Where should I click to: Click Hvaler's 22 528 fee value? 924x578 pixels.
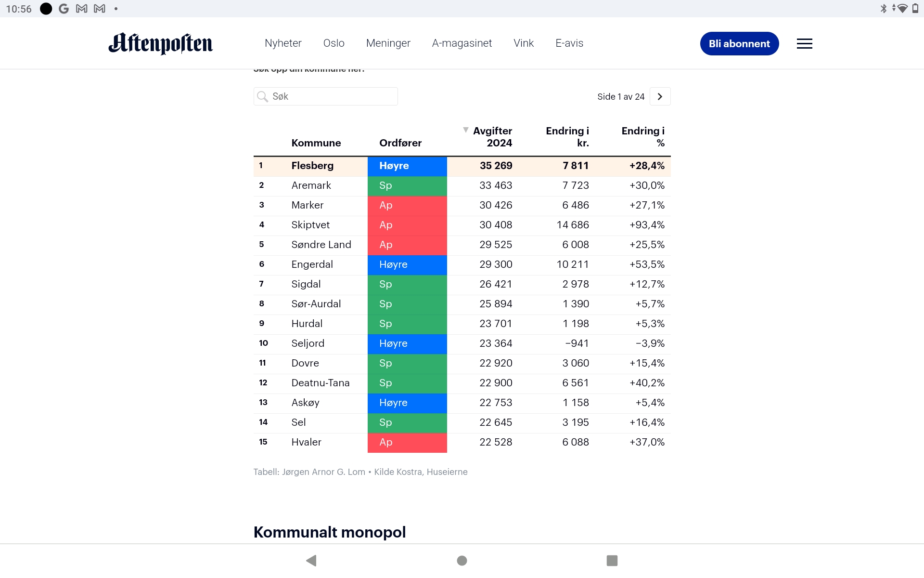click(x=496, y=442)
